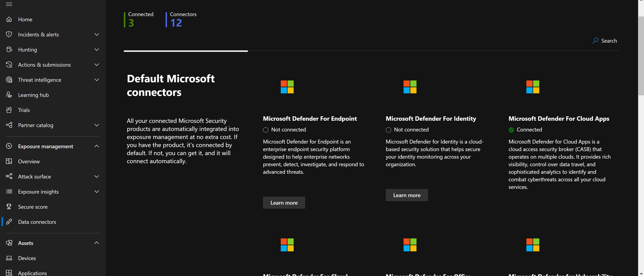This screenshot has height=276, width=644.
Task: Open Applications under Assets
Action: click(x=32, y=273)
